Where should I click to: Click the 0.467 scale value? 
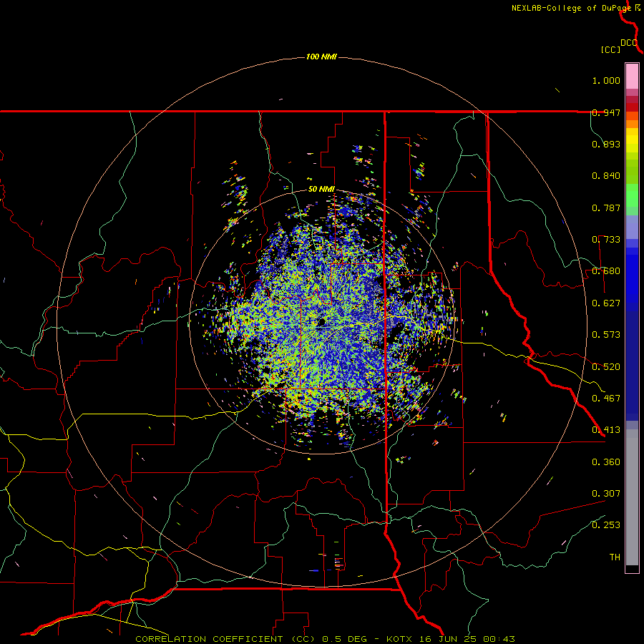[606, 399]
